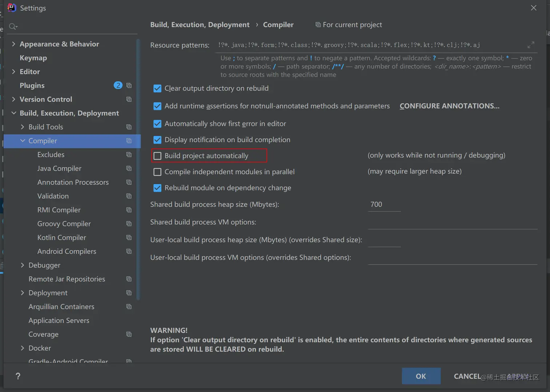Check Compile independent modules in parallel
This screenshot has width=550, height=392.
pyautogui.click(x=158, y=172)
